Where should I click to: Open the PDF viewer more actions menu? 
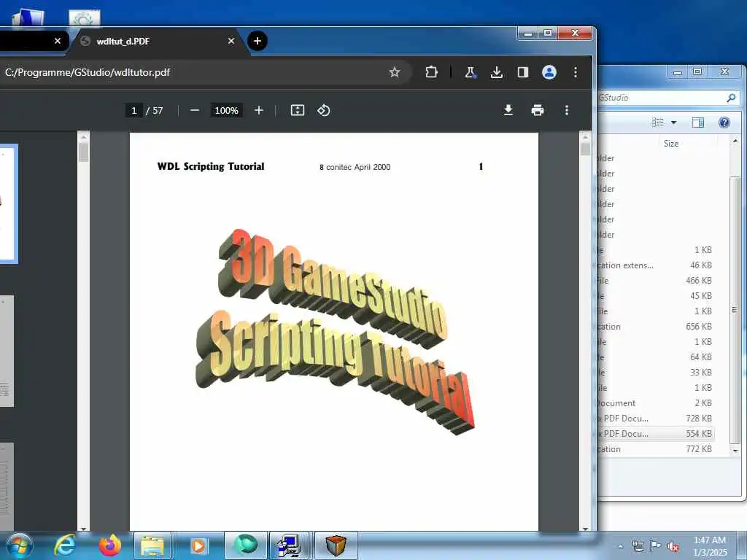point(566,111)
